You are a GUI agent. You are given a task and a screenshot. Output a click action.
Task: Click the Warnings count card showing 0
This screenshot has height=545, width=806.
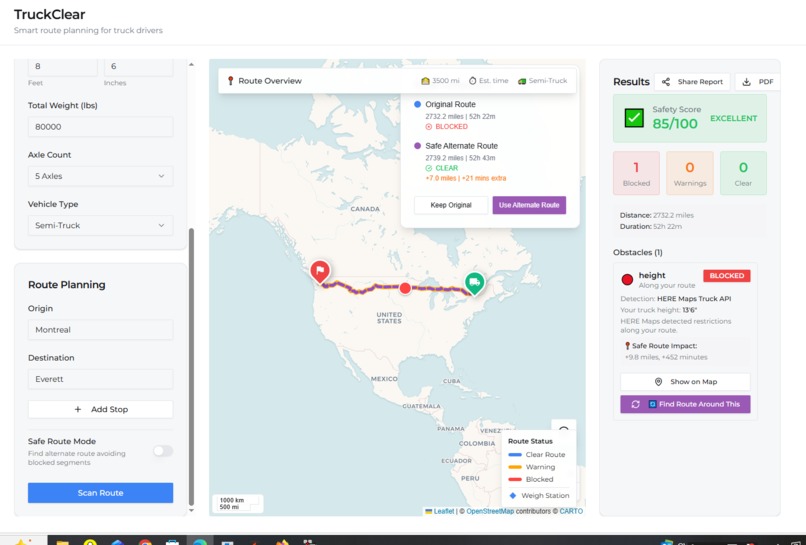point(690,173)
